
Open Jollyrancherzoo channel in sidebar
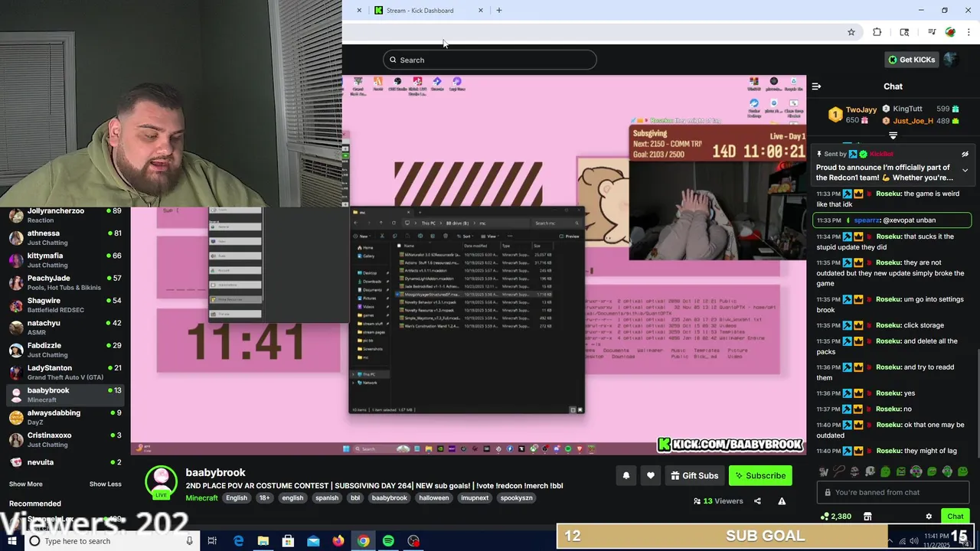point(65,215)
